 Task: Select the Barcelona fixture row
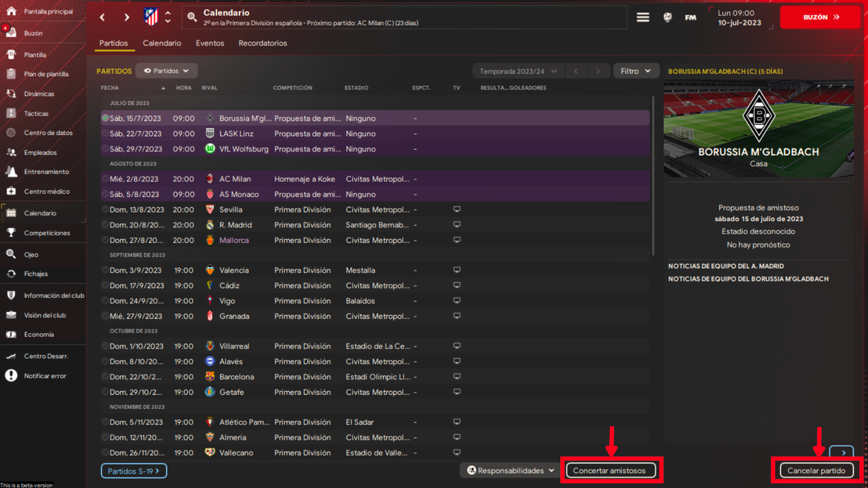pos(375,377)
